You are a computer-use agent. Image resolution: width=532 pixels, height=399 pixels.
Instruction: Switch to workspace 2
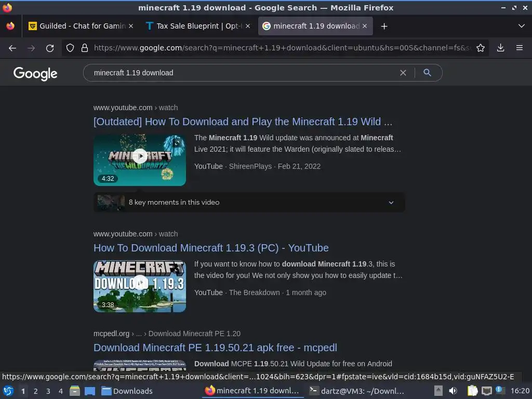36,391
